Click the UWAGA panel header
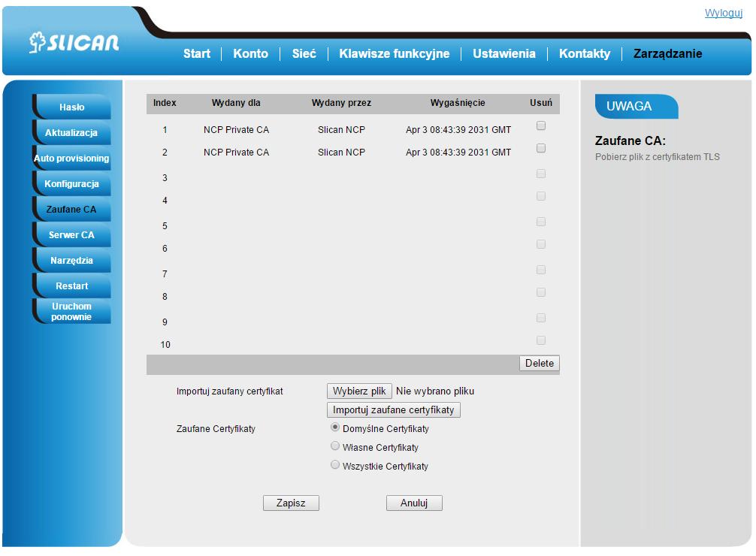 click(637, 106)
